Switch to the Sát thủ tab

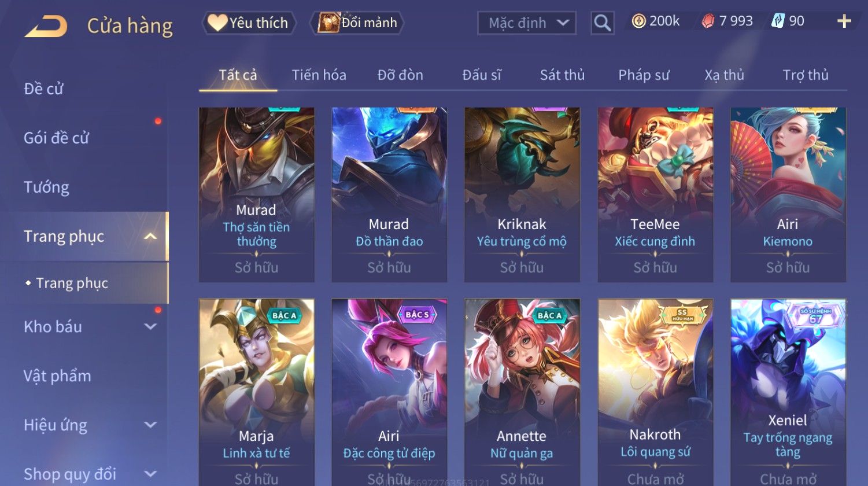click(x=562, y=75)
